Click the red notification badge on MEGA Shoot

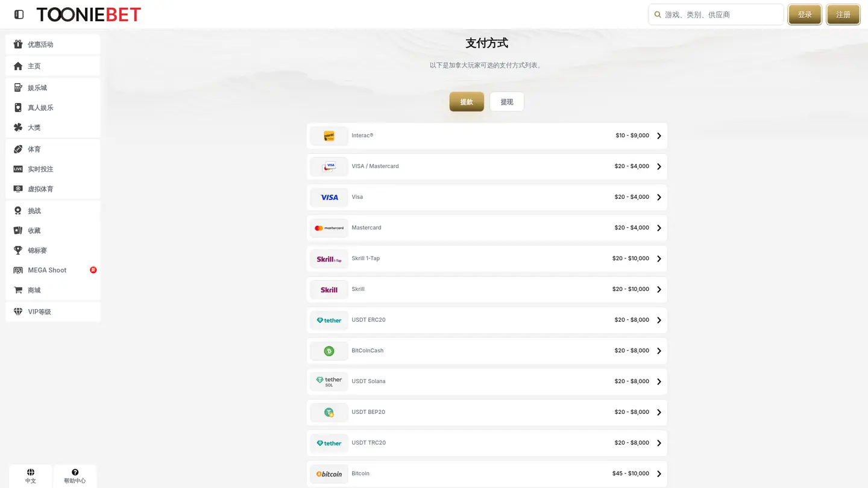(x=93, y=270)
